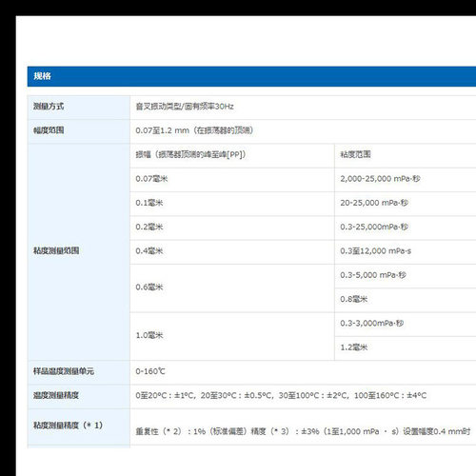This screenshot has width=476, height=476.
Task: Select the 幅度范围 row label
Action: (x=49, y=130)
